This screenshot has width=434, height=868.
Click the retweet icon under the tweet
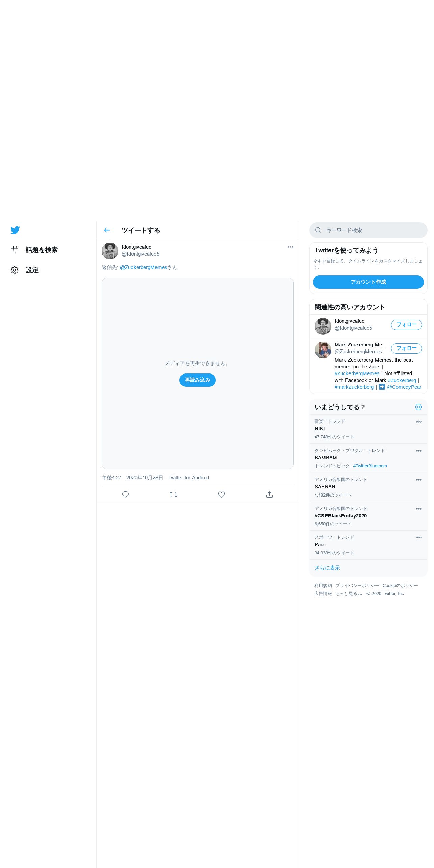(x=173, y=495)
